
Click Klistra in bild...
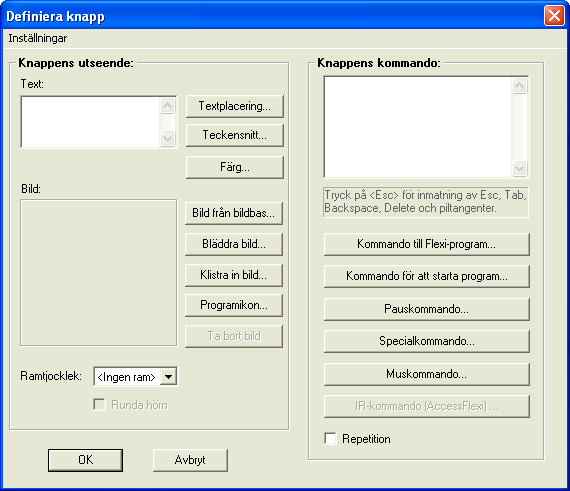(x=234, y=275)
